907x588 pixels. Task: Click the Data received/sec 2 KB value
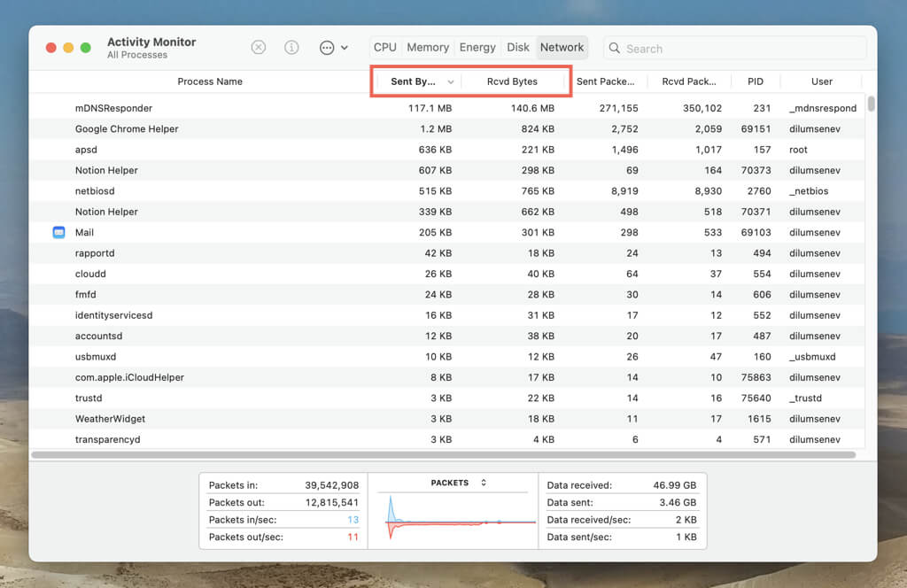point(686,520)
